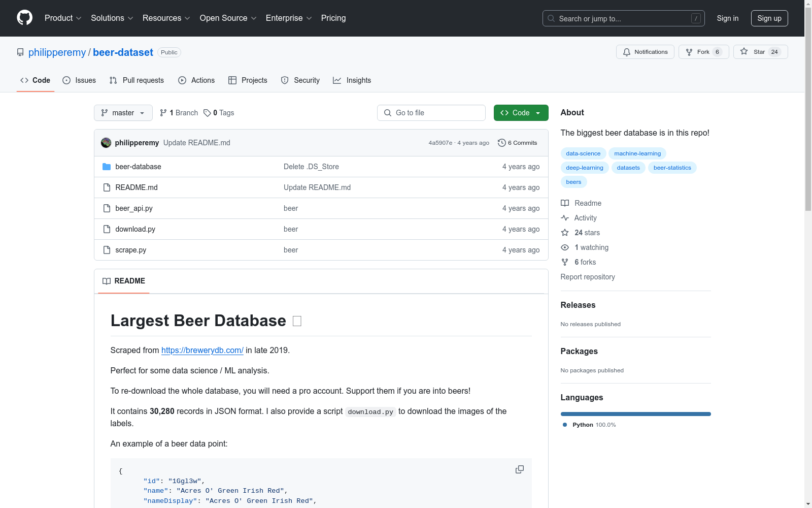Click the clock history icon beside 6 Commits
The height and width of the screenshot is (508, 812).
click(502, 143)
